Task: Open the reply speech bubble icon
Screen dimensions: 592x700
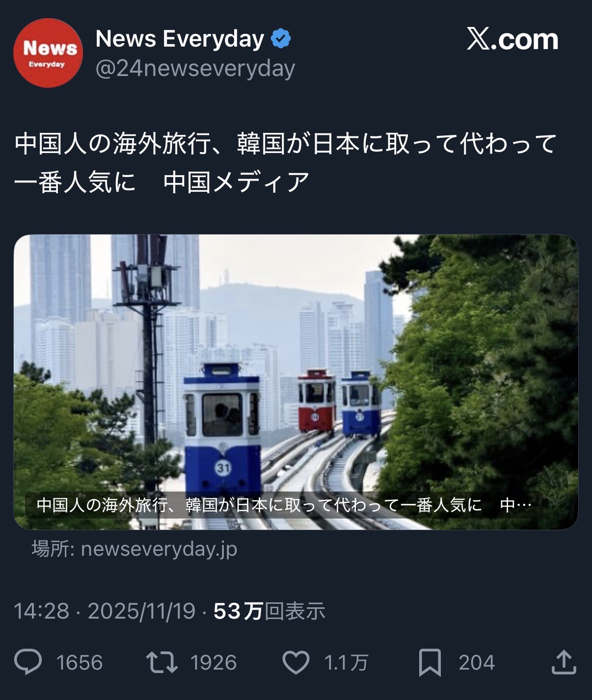Action: click(28, 662)
